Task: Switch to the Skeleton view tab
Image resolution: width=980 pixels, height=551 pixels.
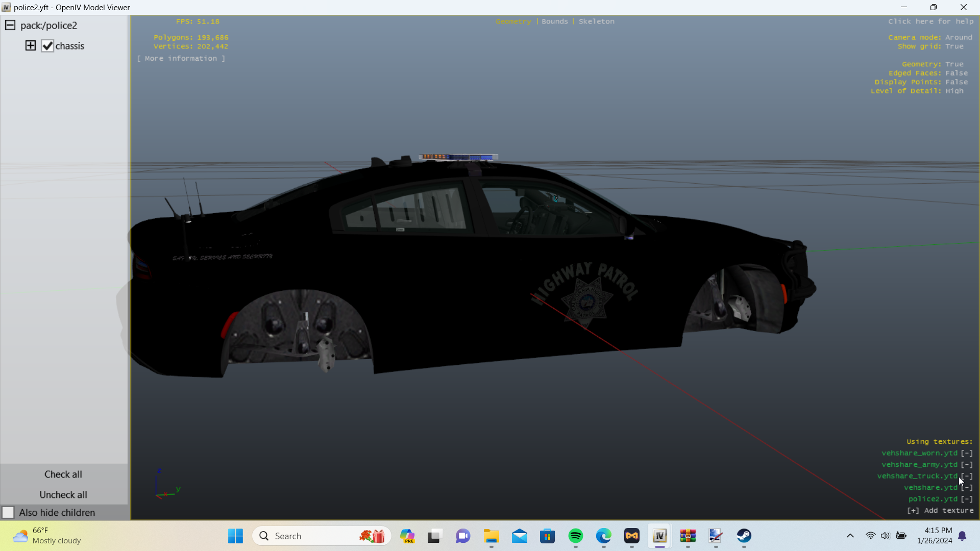Action: tap(596, 21)
